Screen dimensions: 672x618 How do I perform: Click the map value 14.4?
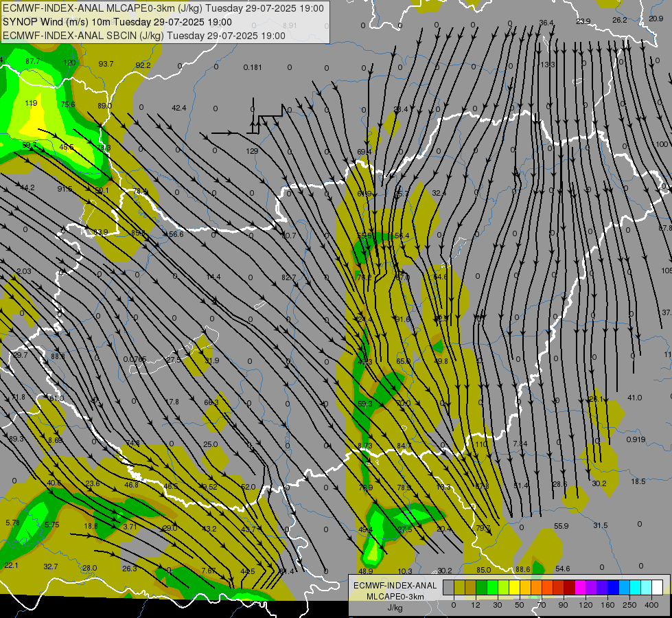pyautogui.click(x=213, y=277)
